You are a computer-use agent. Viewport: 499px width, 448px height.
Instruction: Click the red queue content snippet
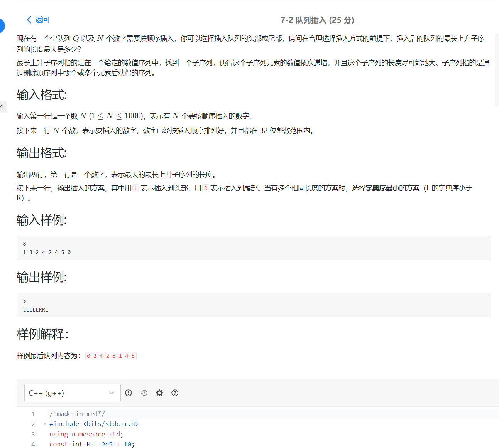coord(111,355)
